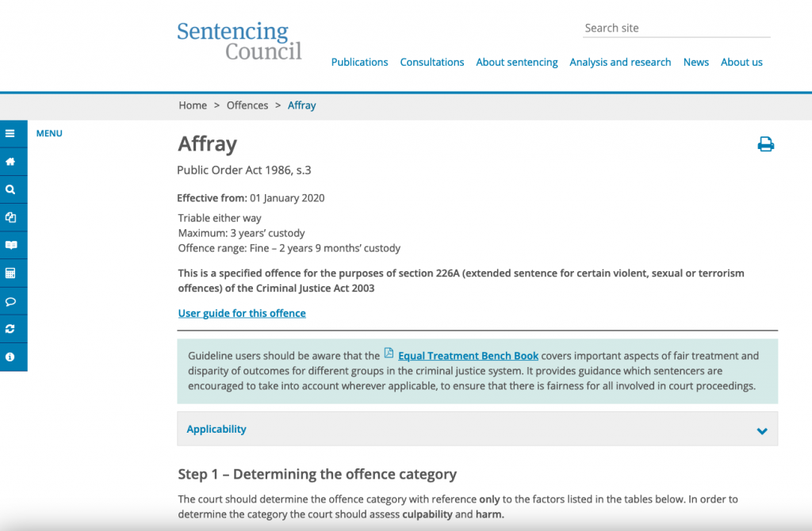The height and width of the screenshot is (531, 812).
Task: Open Analysis and research section
Action: pos(620,63)
